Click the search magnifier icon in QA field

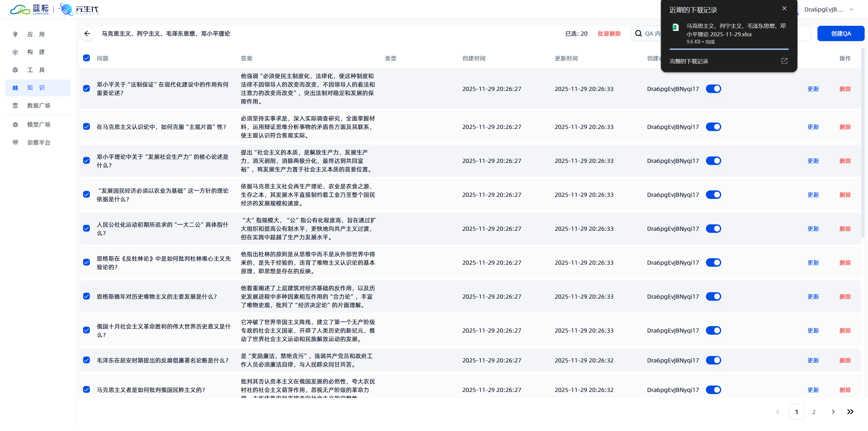(x=638, y=34)
